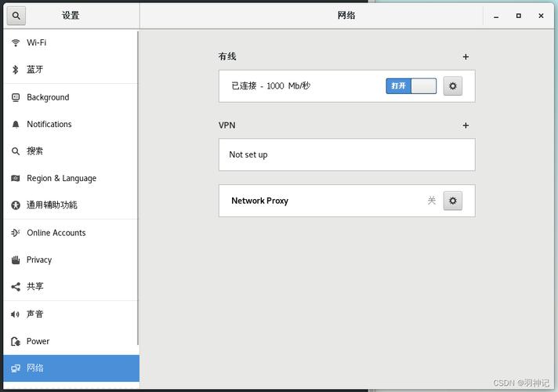Click the Region & Language flag icon

click(x=16, y=178)
